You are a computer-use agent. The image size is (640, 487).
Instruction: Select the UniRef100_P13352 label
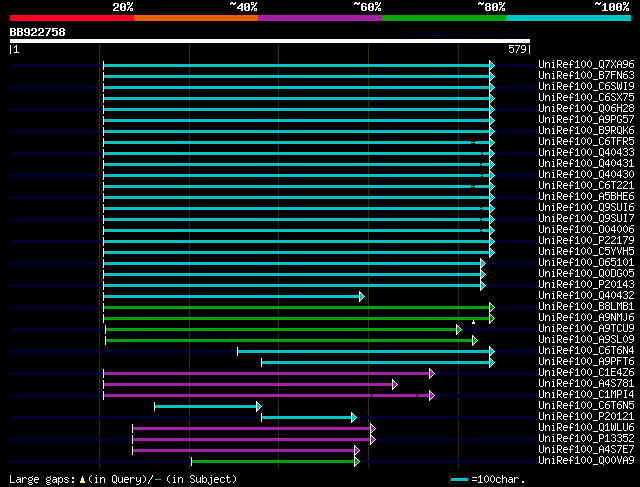tap(587, 438)
